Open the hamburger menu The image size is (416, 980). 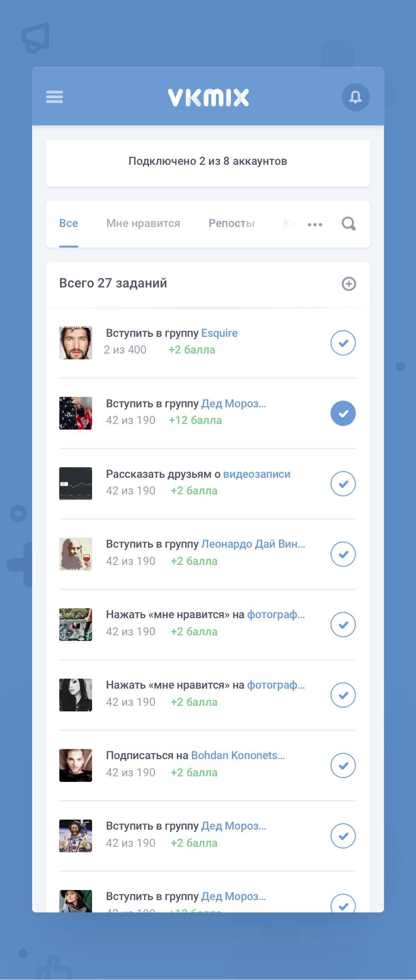[x=54, y=97]
